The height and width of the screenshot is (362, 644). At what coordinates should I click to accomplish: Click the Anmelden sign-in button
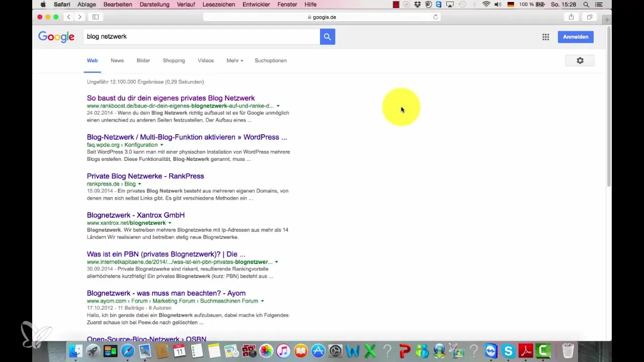(576, 37)
